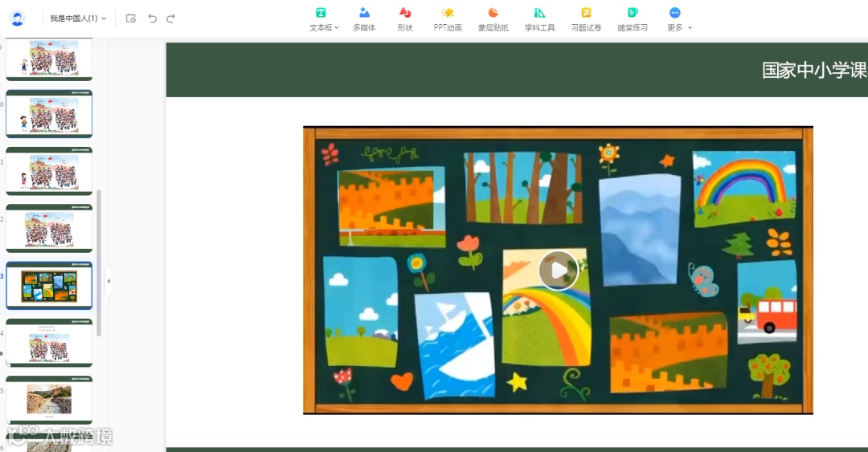
Task: Open the version history calendar icon
Action: click(131, 18)
